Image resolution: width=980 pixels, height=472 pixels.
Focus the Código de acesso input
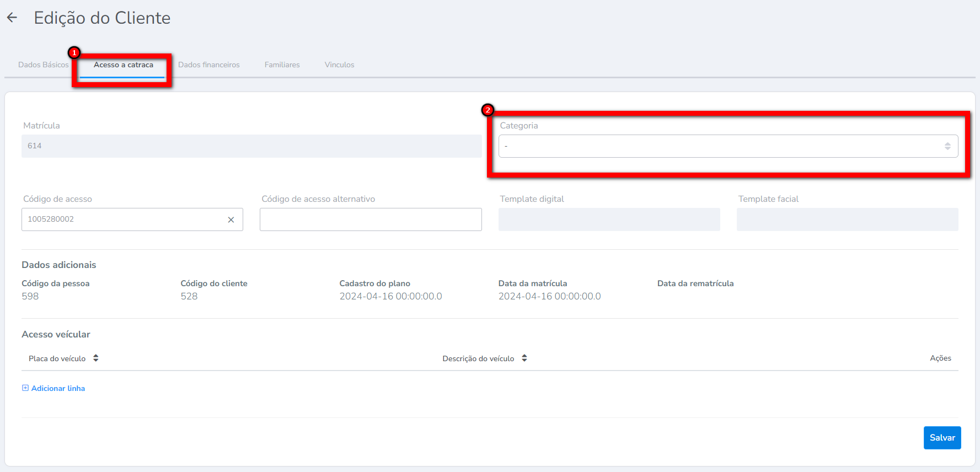coord(121,219)
